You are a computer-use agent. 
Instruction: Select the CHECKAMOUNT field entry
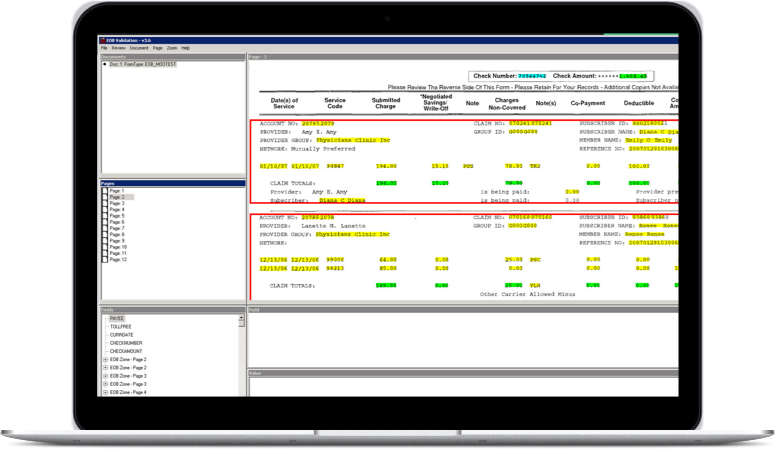128,351
